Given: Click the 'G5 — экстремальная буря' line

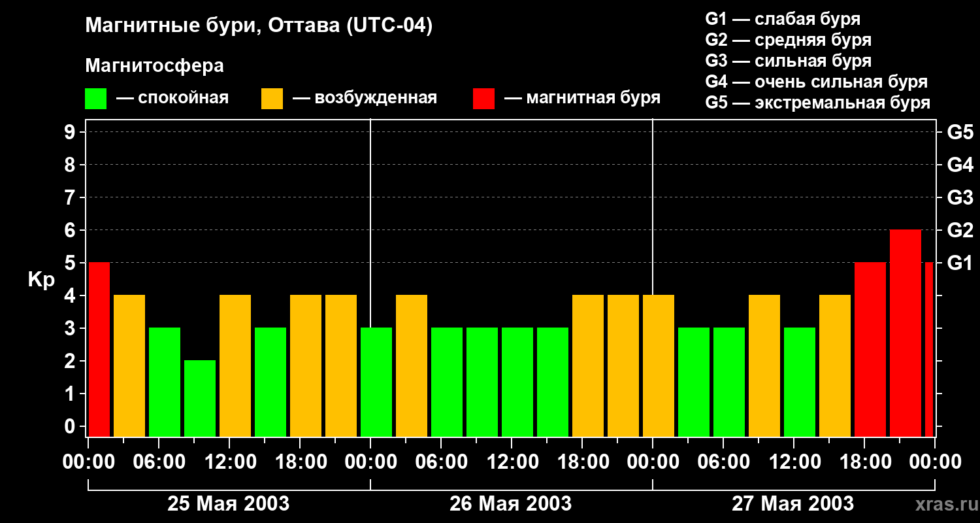Looking at the screenshot, I should click(817, 103).
